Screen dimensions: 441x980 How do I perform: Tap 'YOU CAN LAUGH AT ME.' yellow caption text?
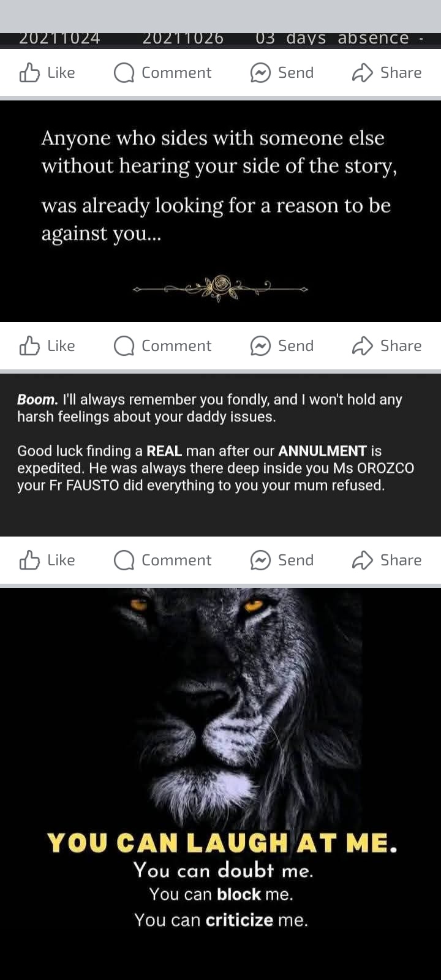(x=222, y=843)
